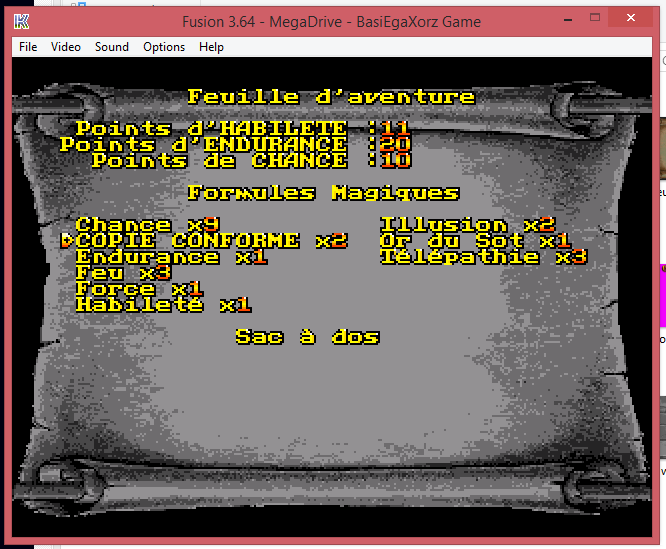Viewport: 666px width, 549px height.
Task: Select the Illusion x2 spell
Action: point(468,225)
